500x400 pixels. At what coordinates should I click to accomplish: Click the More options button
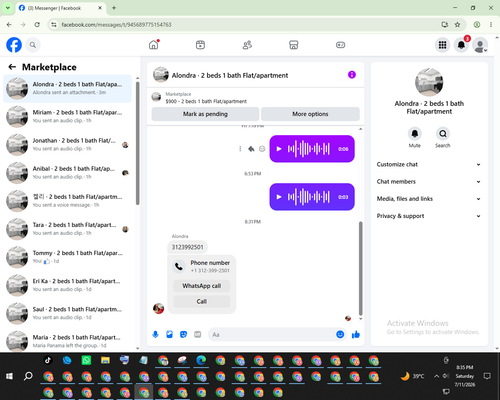click(310, 114)
